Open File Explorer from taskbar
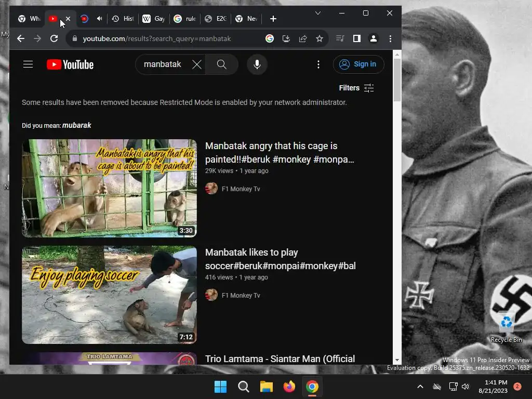Screen dimensions: 532x399 pos(267,387)
